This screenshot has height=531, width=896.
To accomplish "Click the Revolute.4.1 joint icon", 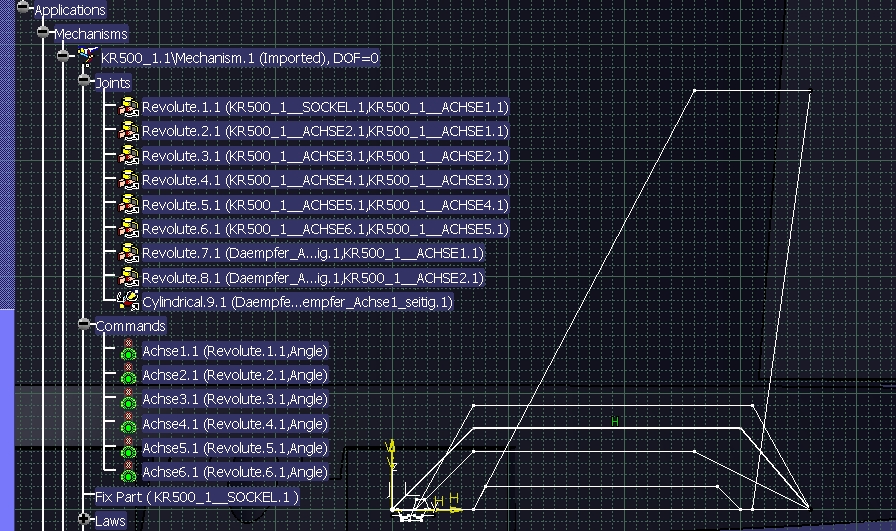I will click(x=129, y=180).
